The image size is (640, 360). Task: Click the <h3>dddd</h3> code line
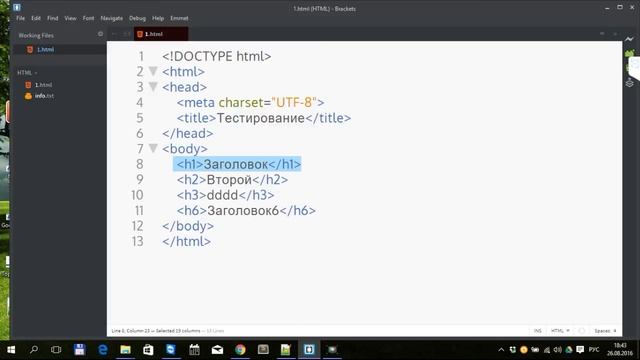(x=225, y=195)
